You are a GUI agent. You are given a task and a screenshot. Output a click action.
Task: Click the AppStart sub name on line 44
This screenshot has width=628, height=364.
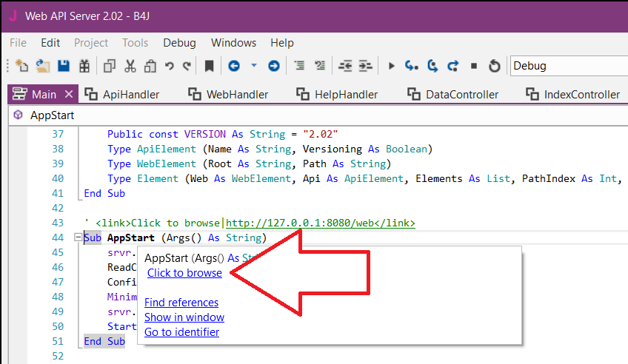[x=131, y=237]
